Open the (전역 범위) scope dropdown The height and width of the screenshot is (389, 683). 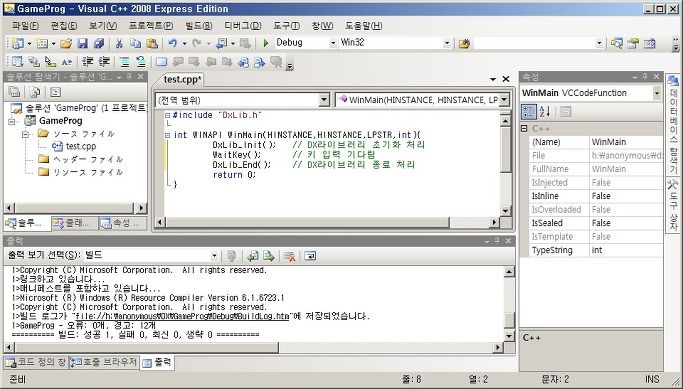click(x=324, y=100)
